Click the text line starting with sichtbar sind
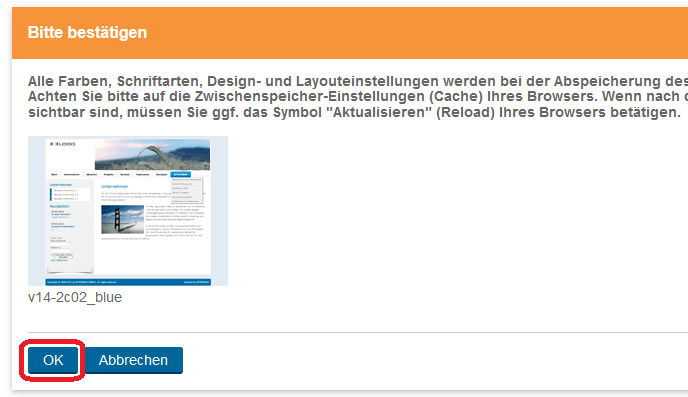688x397 pixels. click(354, 112)
